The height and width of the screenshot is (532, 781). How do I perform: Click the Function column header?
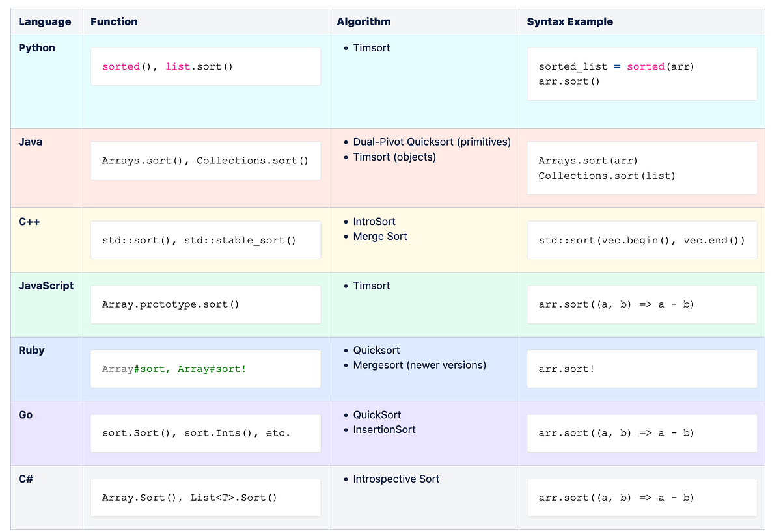coord(114,21)
